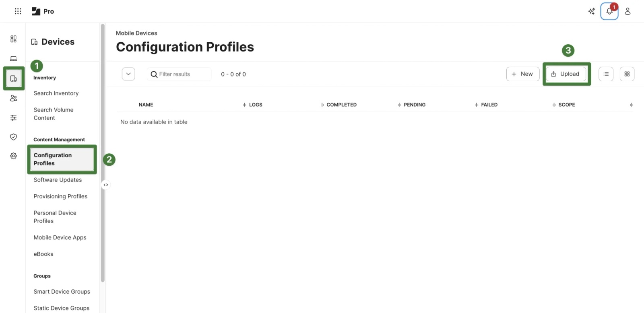Sort by the Completed column
644x313 pixels.
pos(342,105)
